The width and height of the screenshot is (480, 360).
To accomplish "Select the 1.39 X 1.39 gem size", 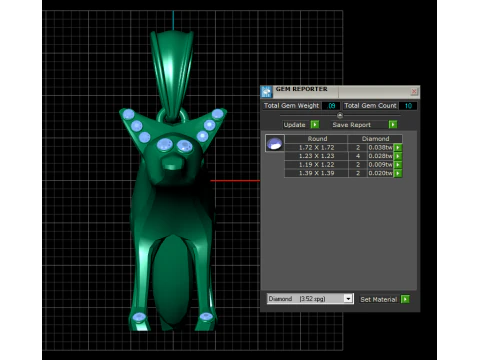I will pos(316,173).
